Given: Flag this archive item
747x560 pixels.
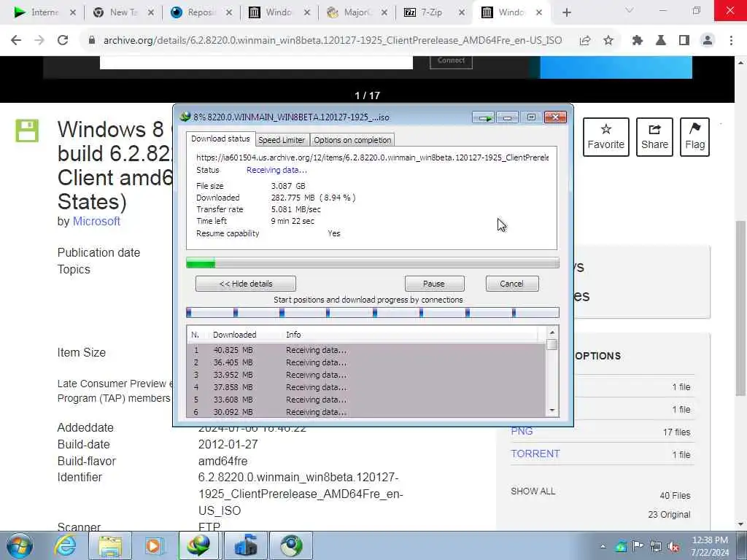Looking at the screenshot, I should 694,137.
